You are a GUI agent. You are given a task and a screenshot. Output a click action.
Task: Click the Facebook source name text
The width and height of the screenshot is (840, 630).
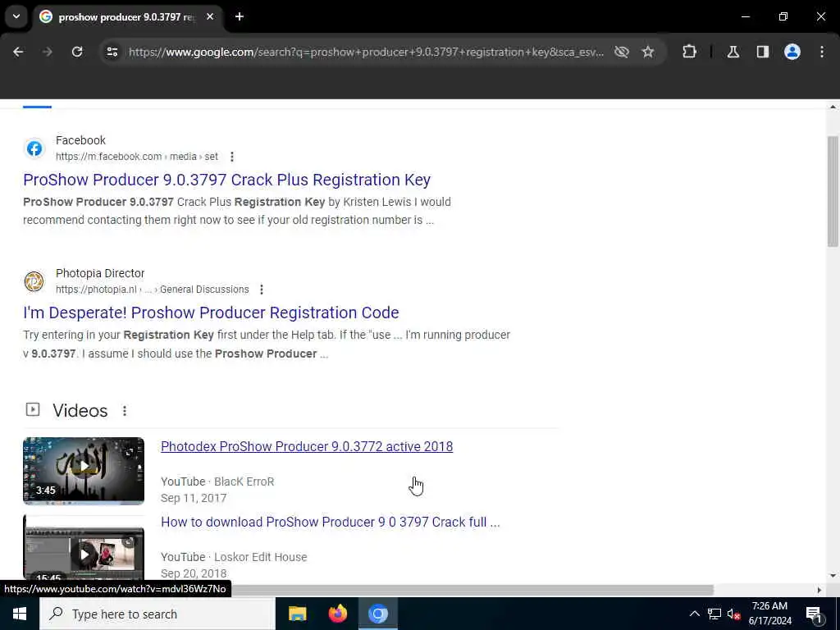(81, 140)
